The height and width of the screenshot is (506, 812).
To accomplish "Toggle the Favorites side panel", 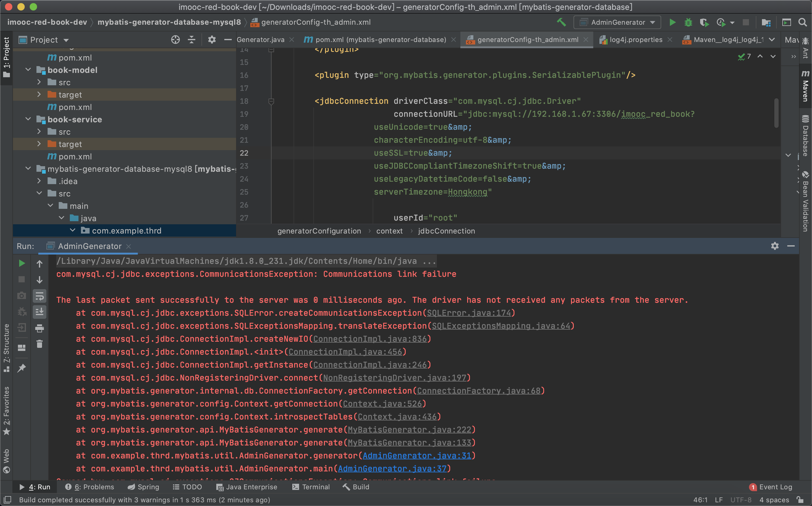I will point(6,411).
